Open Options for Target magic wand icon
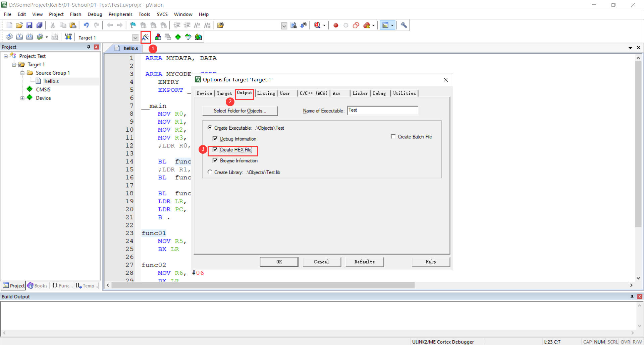This screenshot has width=644, height=345. click(146, 37)
